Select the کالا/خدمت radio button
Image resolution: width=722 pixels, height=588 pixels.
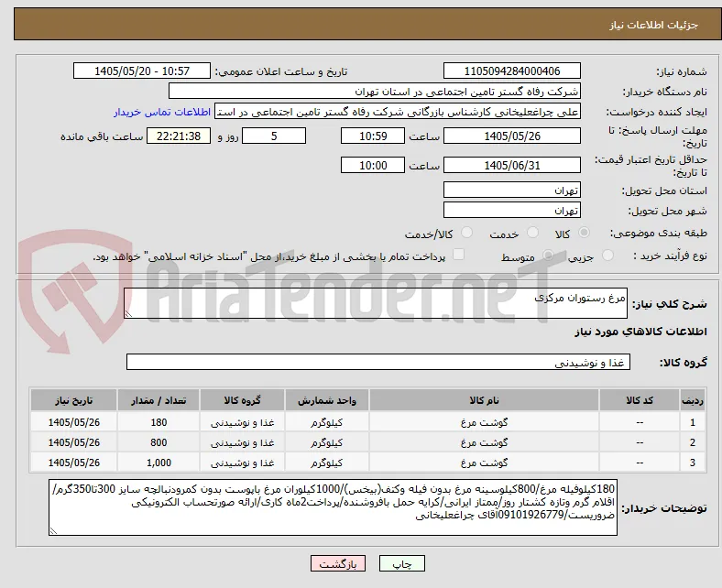click(466, 233)
